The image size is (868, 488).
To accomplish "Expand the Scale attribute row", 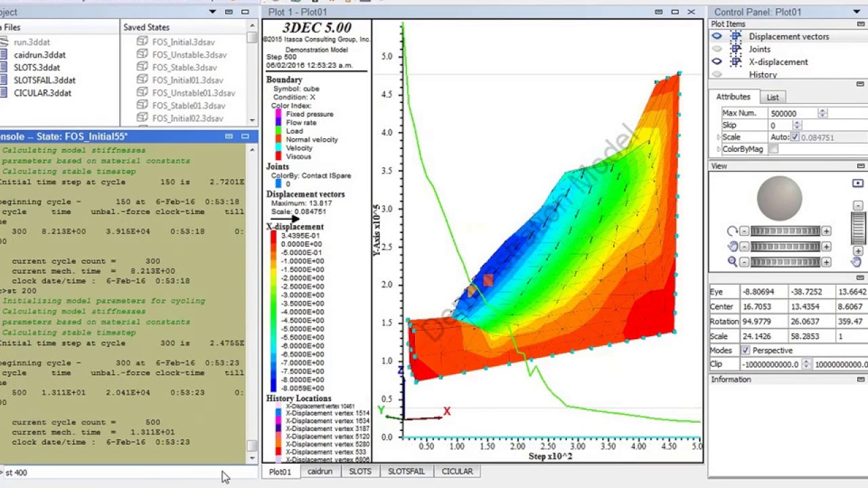I will click(718, 138).
